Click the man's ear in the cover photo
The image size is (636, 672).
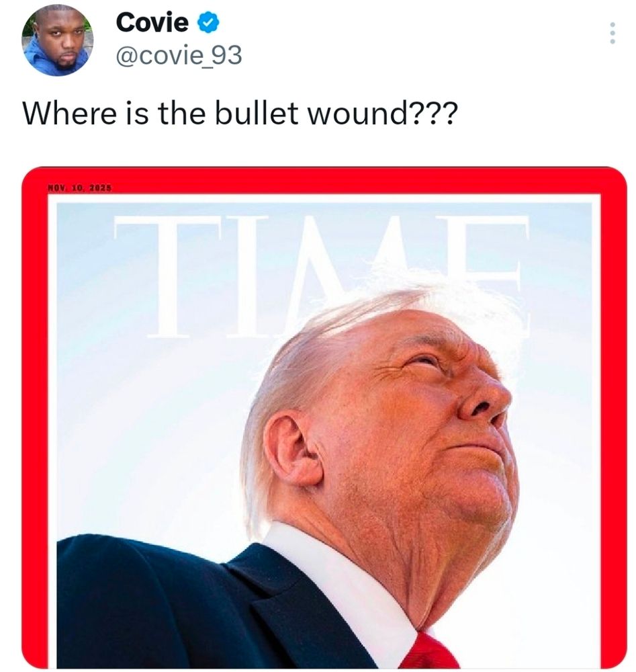[293, 448]
